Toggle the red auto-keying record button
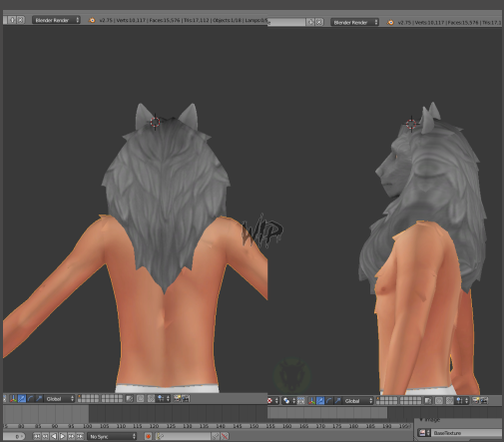 [148, 436]
